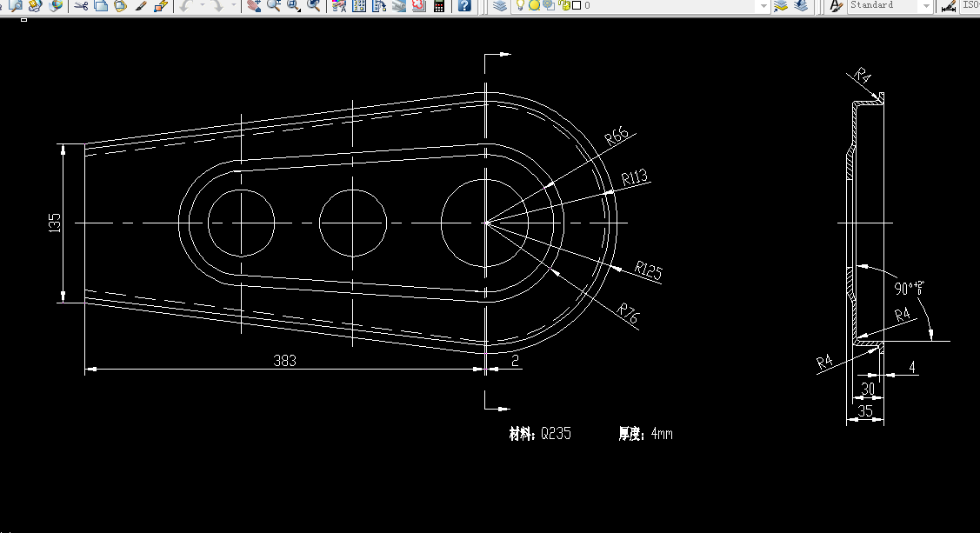Open the QuickCalc calculator icon
This screenshot has height=533, width=980.
[439, 5]
